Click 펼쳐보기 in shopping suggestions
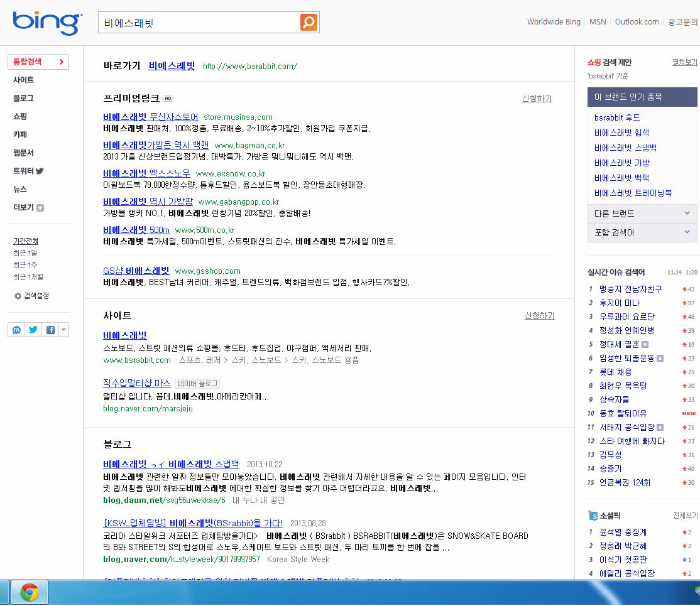The image size is (700, 606). 684,62
